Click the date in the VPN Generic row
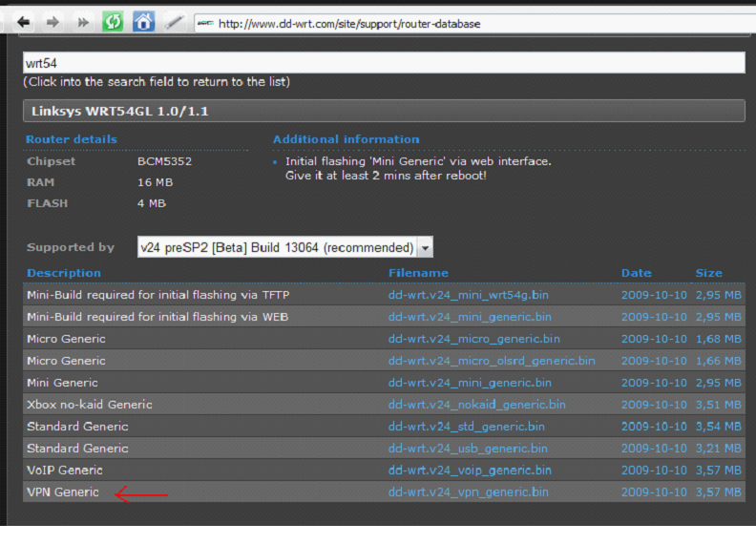Viewport: 756px width, 544px height. click(x=654, y=492)
